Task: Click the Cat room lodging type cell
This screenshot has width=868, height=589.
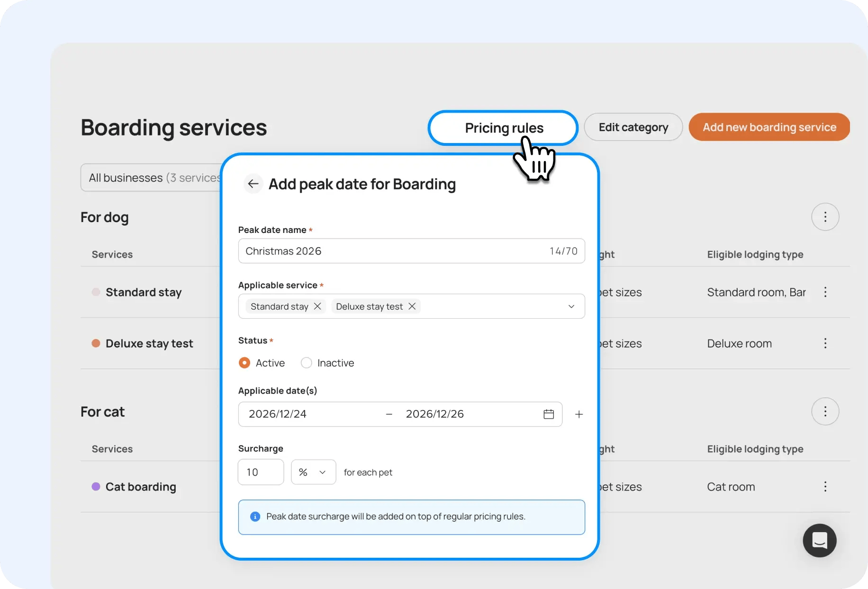Action: pyautogui.click(x=731, y=487)
